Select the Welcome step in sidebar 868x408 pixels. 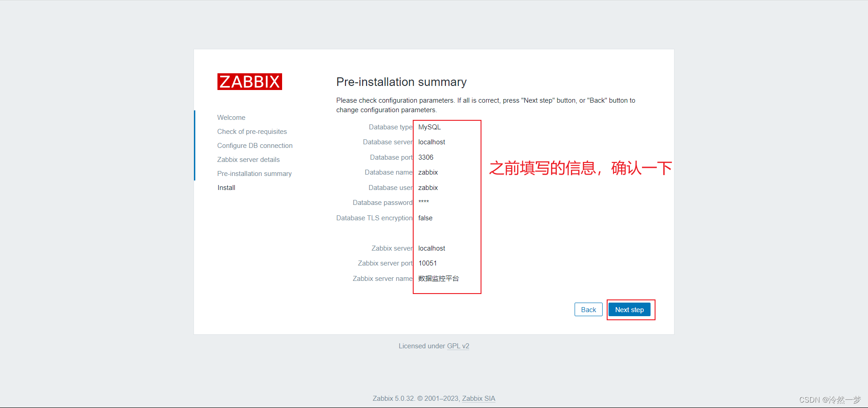pos(231,118)
